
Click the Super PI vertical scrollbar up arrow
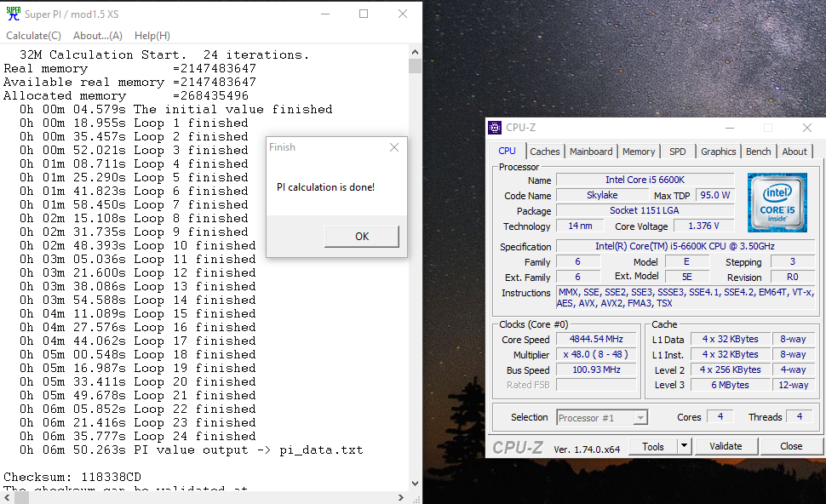point(415,52)
